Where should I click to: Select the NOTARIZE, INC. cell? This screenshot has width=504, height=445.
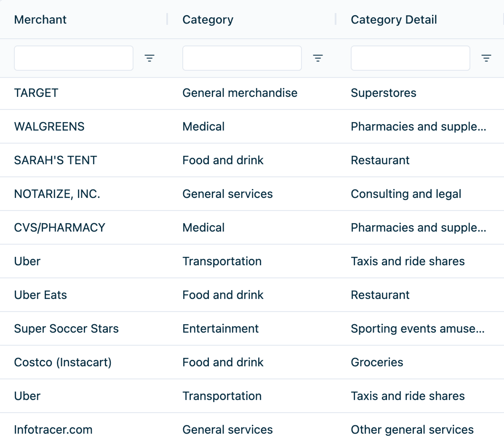point(57,194)
